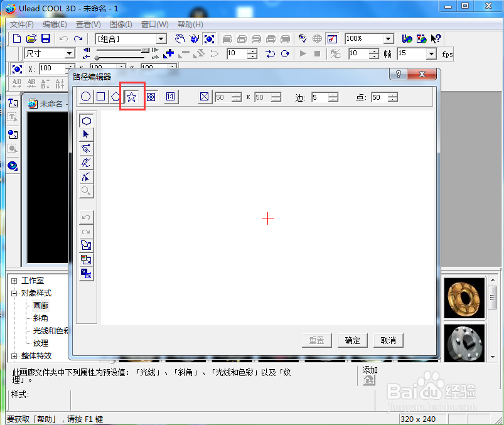Select 斜角 in the tree
Viewport: 504px width, 425px height.
[41, 318]
